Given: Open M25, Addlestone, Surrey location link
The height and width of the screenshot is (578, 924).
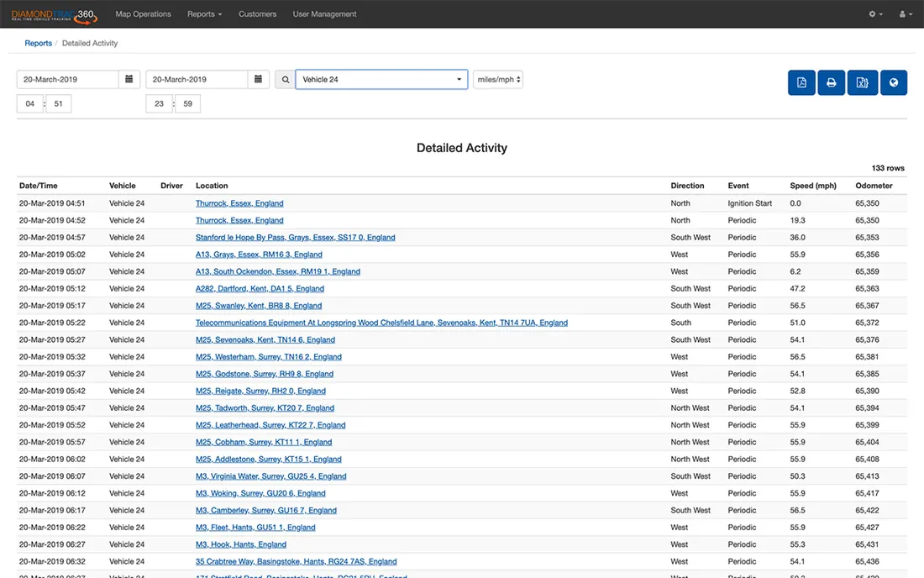Looking at the screenshot, I should coord(269,460).
